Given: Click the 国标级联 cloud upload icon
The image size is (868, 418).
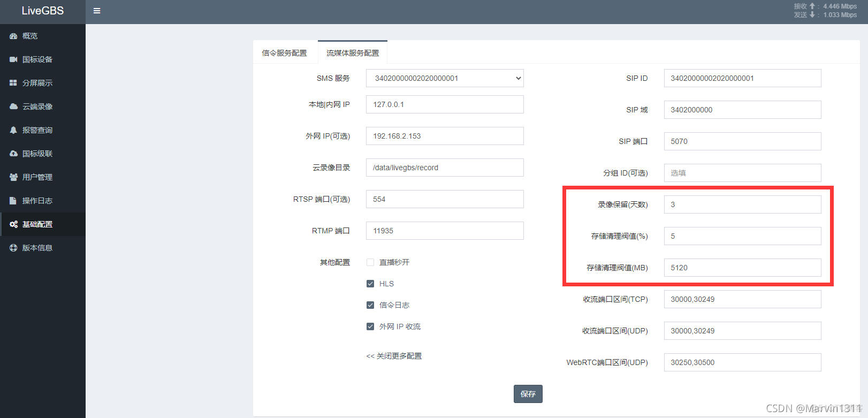Looking at the screenshot, I should click(13, 154).
